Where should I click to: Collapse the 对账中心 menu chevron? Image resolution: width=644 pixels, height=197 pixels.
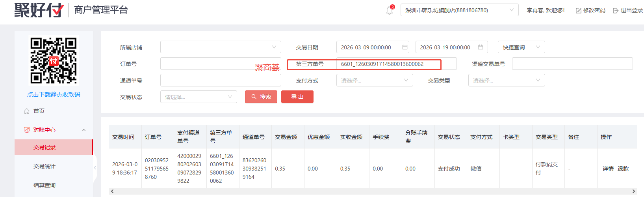[x=84, y=130]
